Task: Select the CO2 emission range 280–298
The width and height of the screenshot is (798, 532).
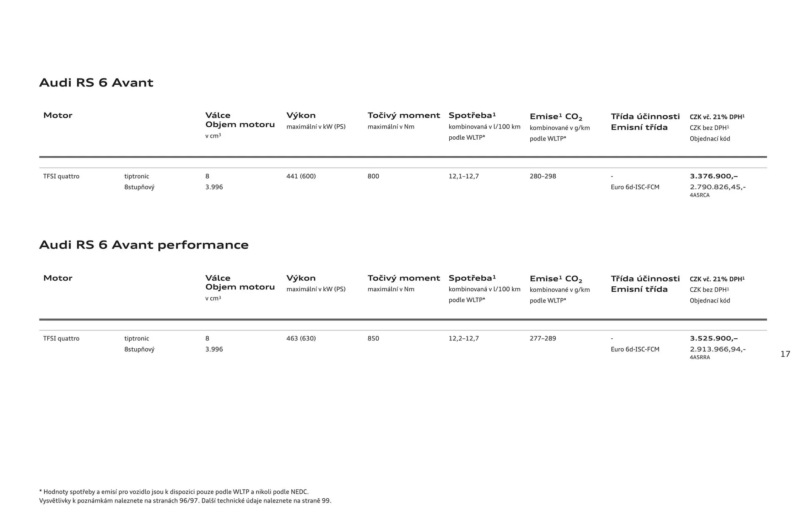Action: (x=542, y=176)
